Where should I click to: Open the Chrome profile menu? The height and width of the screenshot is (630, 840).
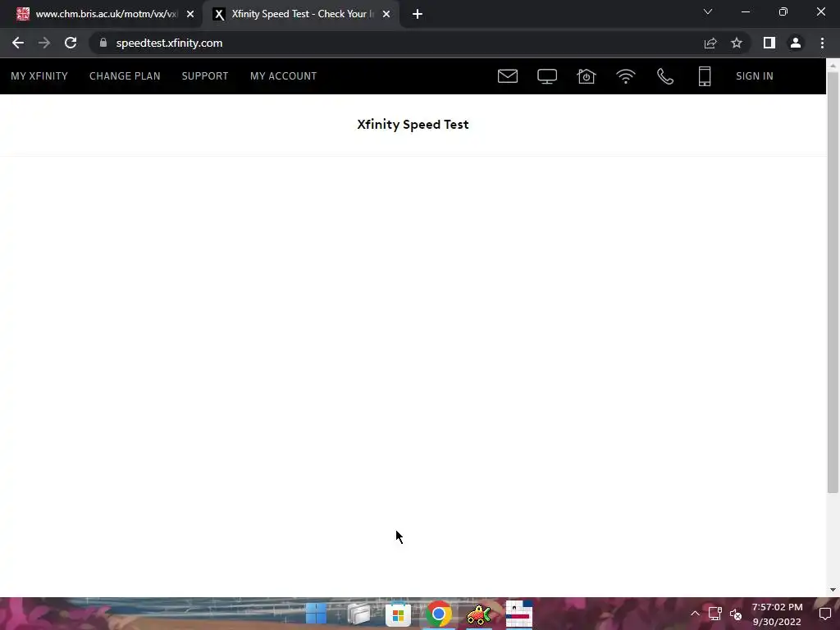click(796, 43)
